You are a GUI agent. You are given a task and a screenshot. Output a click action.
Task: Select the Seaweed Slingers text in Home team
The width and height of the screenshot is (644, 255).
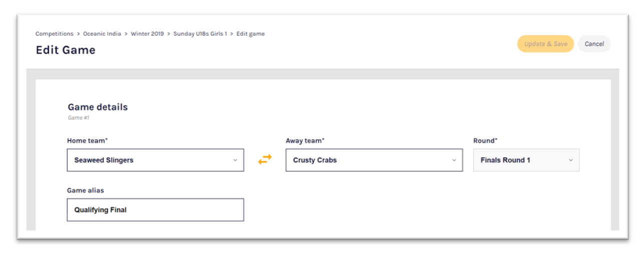click(x=104, y=160)
